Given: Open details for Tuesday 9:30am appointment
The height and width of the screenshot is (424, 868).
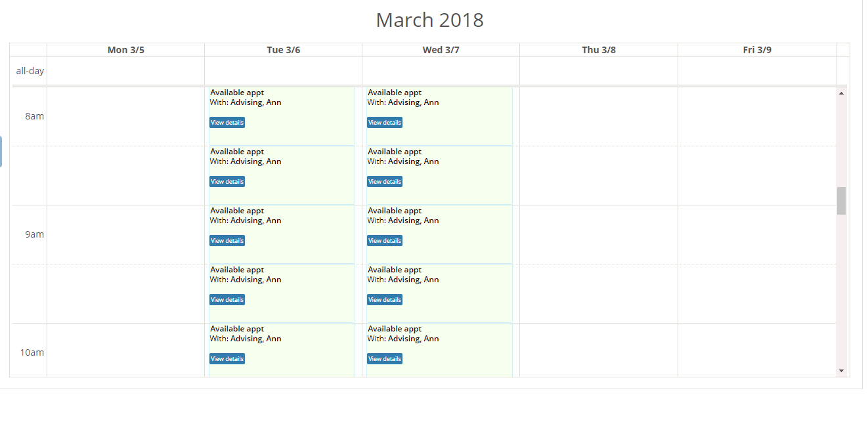Looking at the screenshot, I should 227,300.
